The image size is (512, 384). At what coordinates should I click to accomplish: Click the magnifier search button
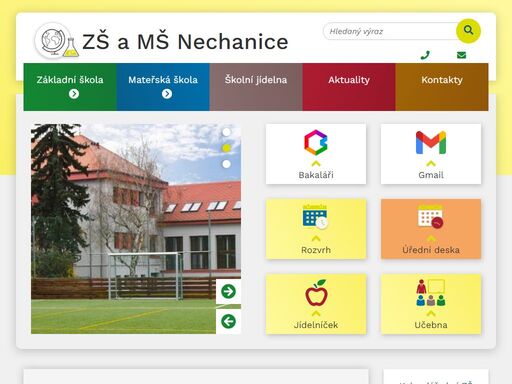(468, 31)
